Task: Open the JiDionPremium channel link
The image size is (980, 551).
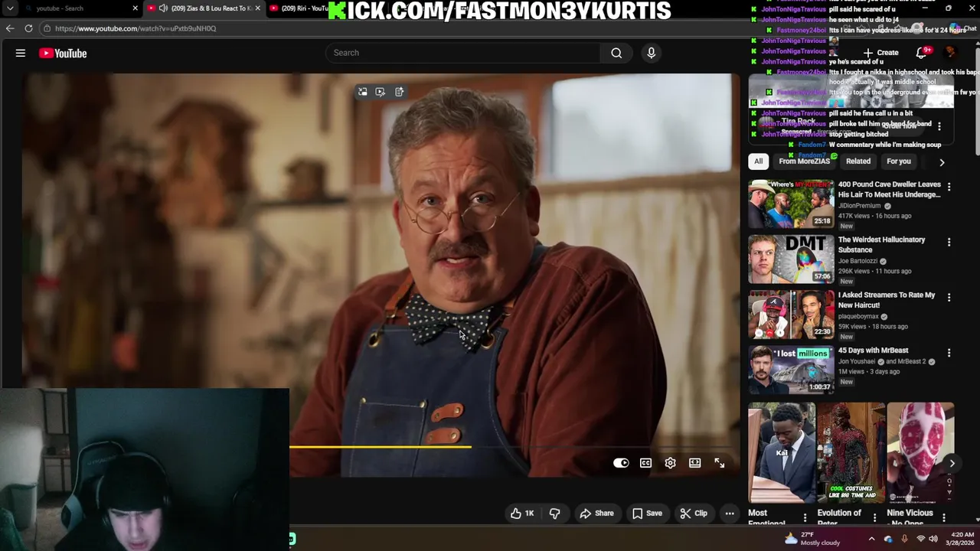Action: click(860, 206)
